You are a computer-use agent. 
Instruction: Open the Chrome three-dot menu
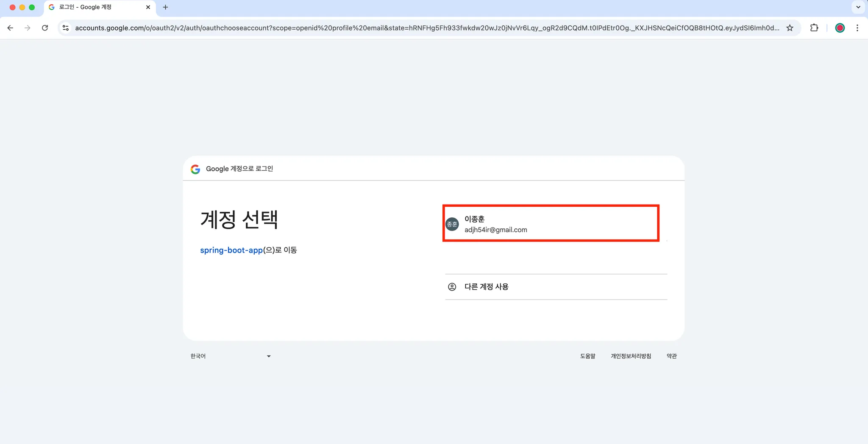click(857, 28)
